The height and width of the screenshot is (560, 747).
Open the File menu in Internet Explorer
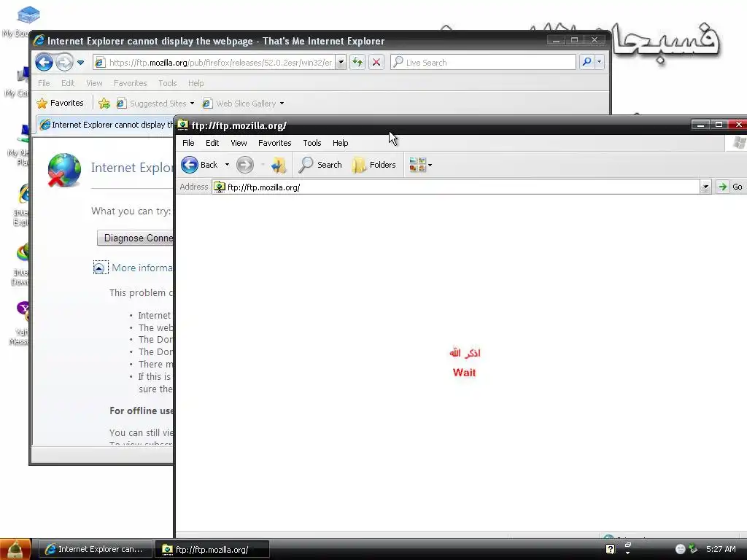(44, 83)
